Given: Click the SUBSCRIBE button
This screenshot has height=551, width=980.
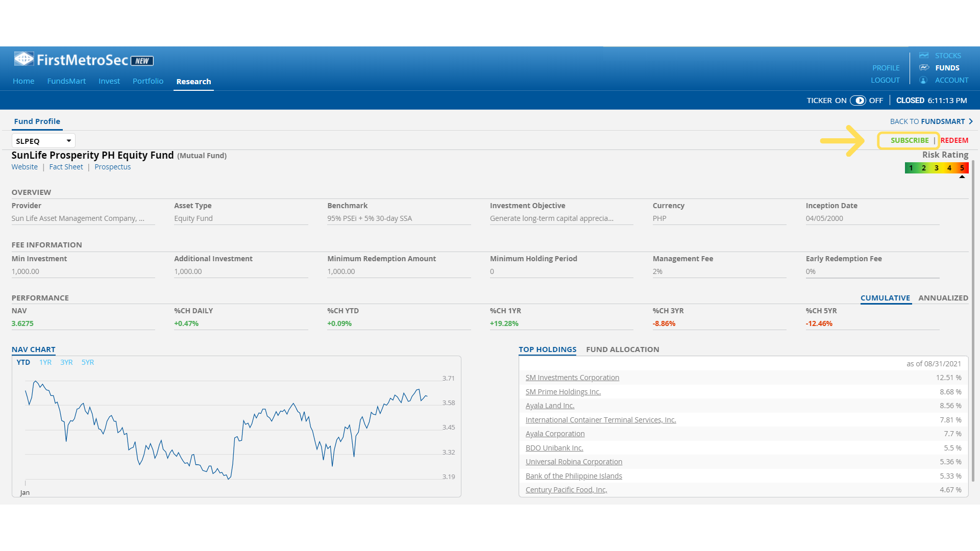Looking at the screenshot, I should pos(910,140).
